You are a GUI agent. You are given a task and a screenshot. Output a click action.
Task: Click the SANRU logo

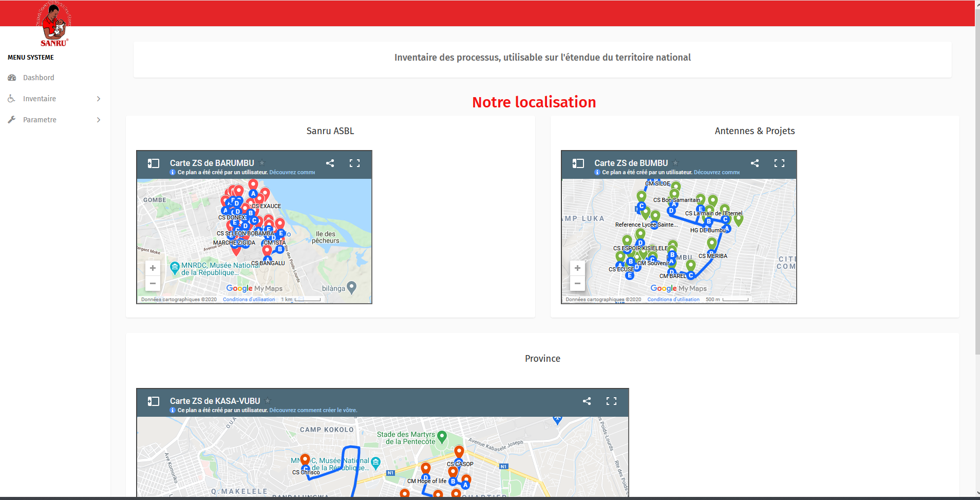[53, 24]
